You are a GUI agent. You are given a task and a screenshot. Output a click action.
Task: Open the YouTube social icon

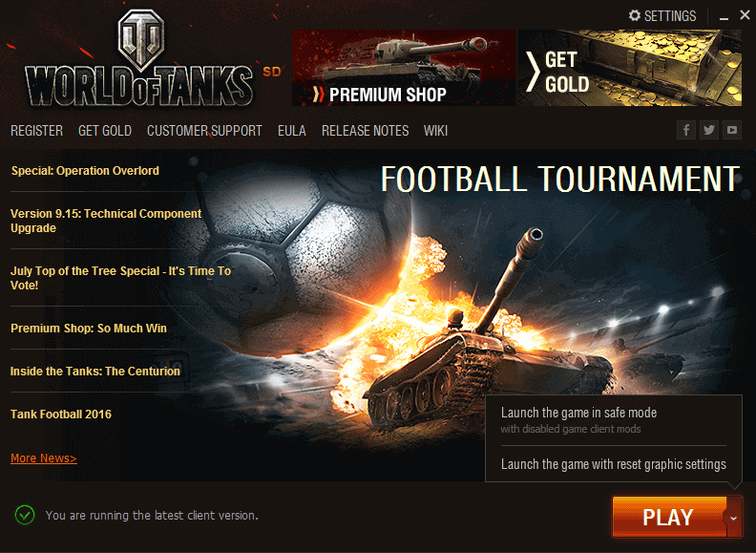tap(732, 130)
